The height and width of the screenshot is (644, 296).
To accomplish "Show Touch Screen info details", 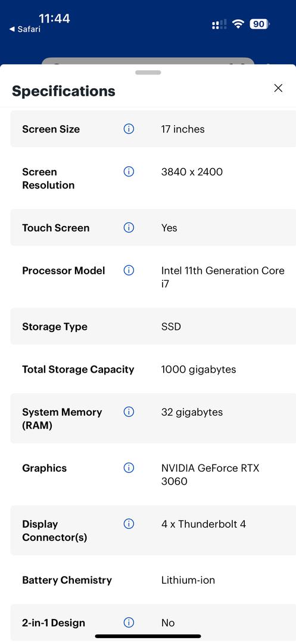I will pos(129,228).
